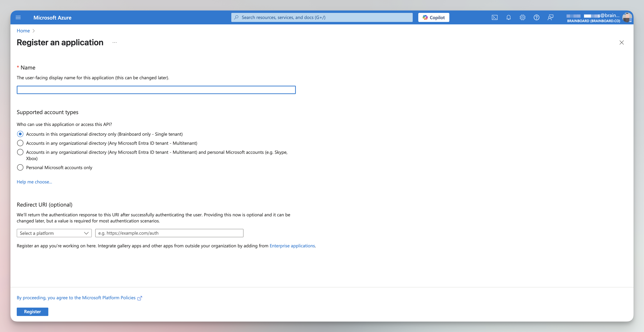This screenshot has width=644, height=332.
Task: Open the feedback icon in header
Action: pyautogui.click(x=550, y=17)
